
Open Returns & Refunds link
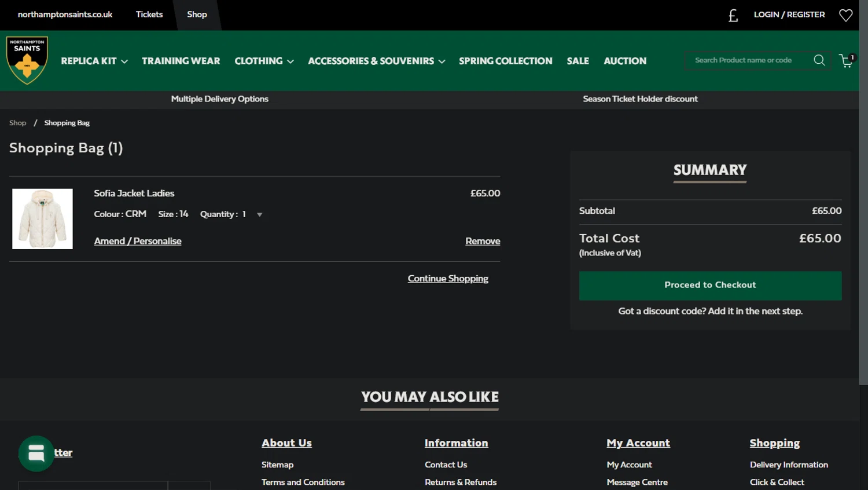click(461, 482)
